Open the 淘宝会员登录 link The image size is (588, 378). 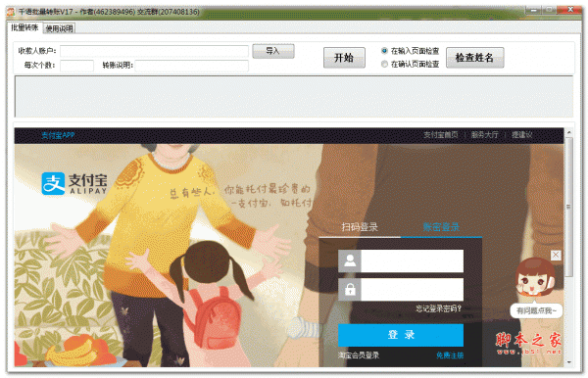358,355
